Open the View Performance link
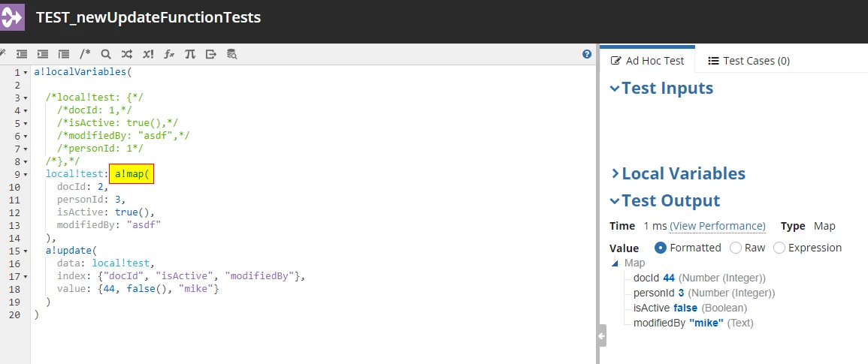868x364 pixels. coord(718,226)
